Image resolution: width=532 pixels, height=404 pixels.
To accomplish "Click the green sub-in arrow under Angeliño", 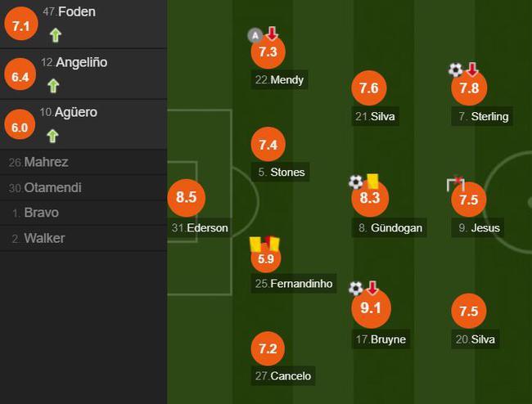I will point(53,86).
